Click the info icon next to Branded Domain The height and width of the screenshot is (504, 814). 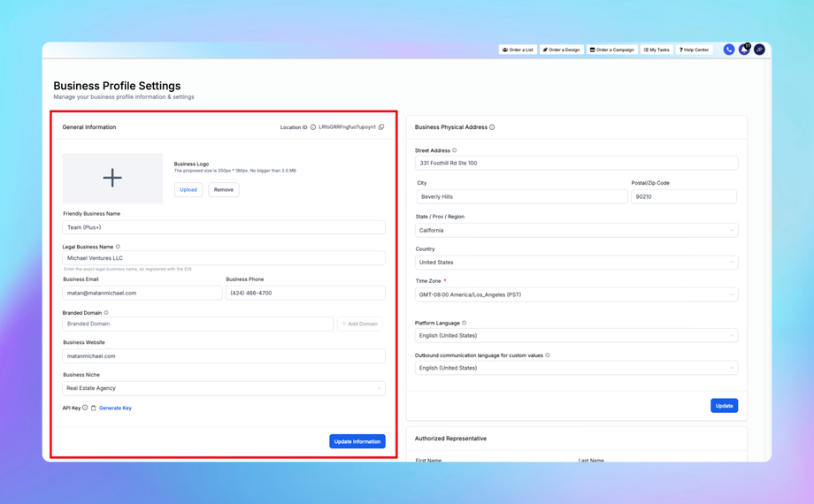(x=106, y=313)
